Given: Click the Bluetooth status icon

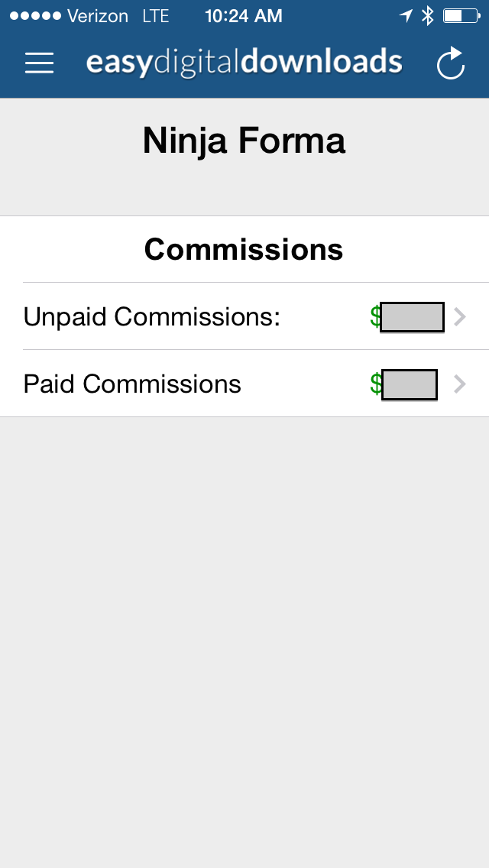Looking at the screenshot, I should click(x=428, y=16).
